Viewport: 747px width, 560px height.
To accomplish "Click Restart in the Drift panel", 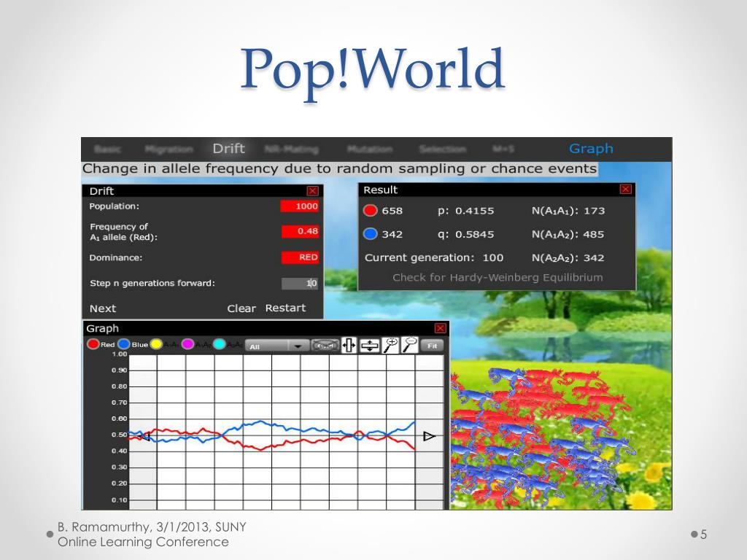I will coord(285,308).
